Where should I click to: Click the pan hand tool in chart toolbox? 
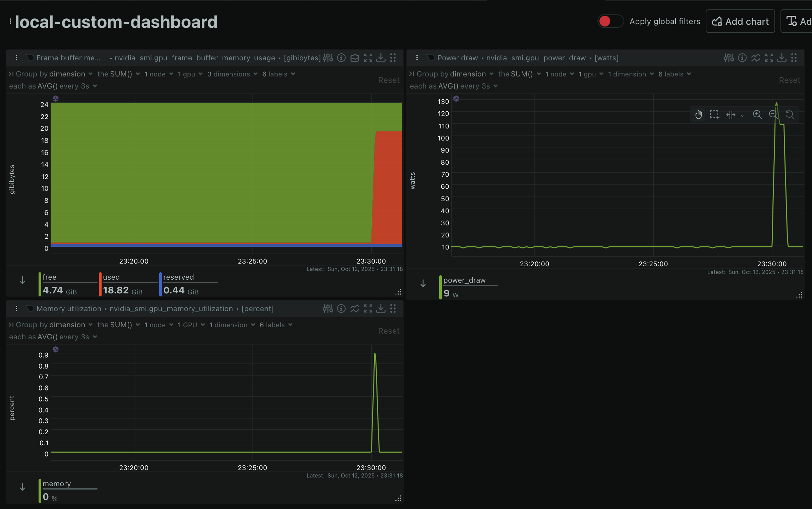coord(698,115)
